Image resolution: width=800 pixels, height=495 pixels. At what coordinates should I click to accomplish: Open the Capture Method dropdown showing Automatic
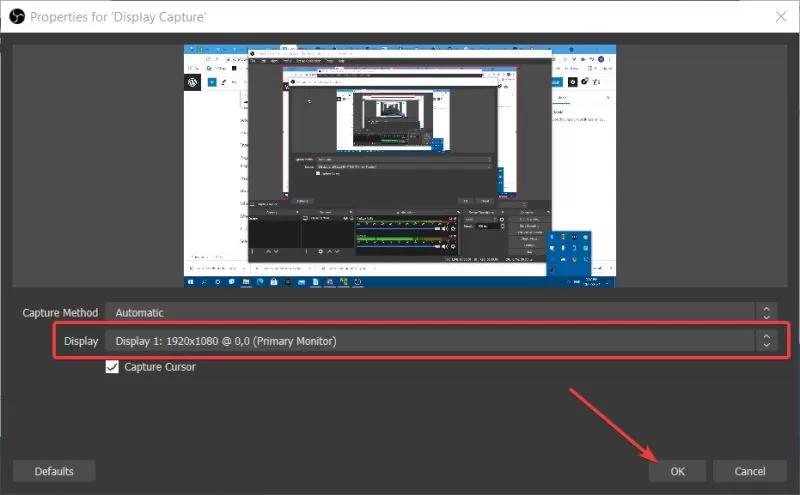441,312
